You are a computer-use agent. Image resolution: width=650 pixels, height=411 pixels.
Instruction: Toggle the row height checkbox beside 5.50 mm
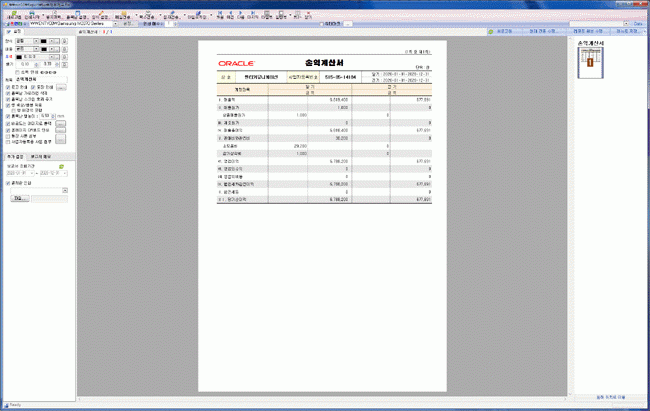pos(9,116)
